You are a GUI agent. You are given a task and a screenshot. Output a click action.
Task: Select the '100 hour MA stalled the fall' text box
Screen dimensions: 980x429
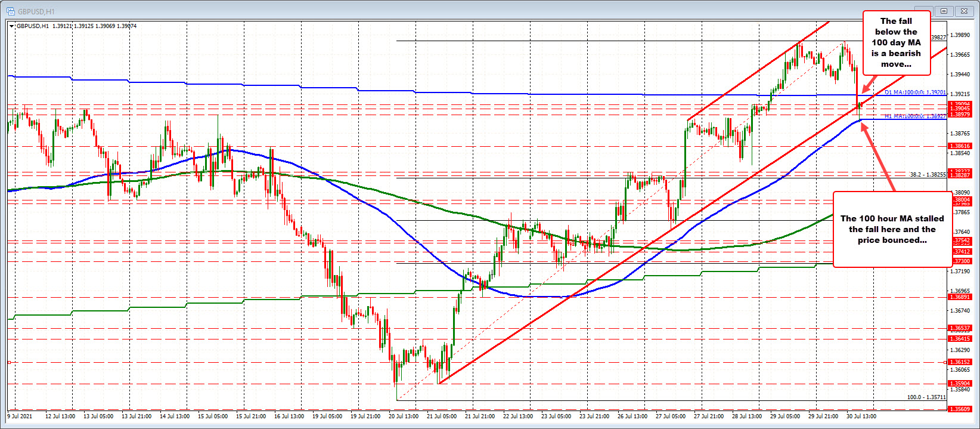coord(892,229)
